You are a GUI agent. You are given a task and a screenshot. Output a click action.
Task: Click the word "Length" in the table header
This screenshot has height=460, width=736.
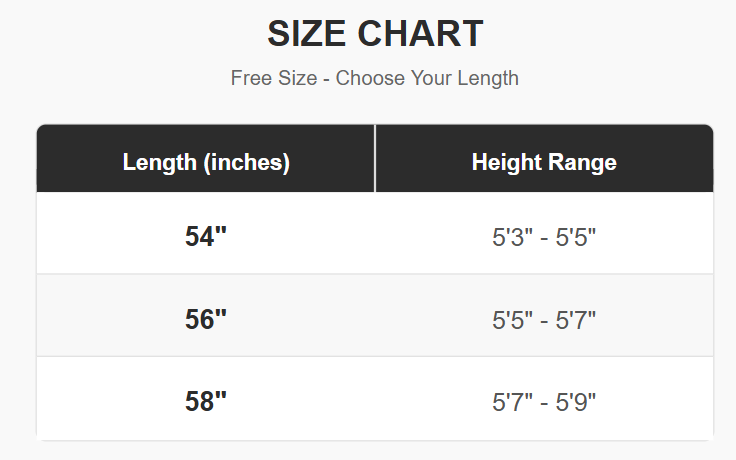[x=160, y=162]
